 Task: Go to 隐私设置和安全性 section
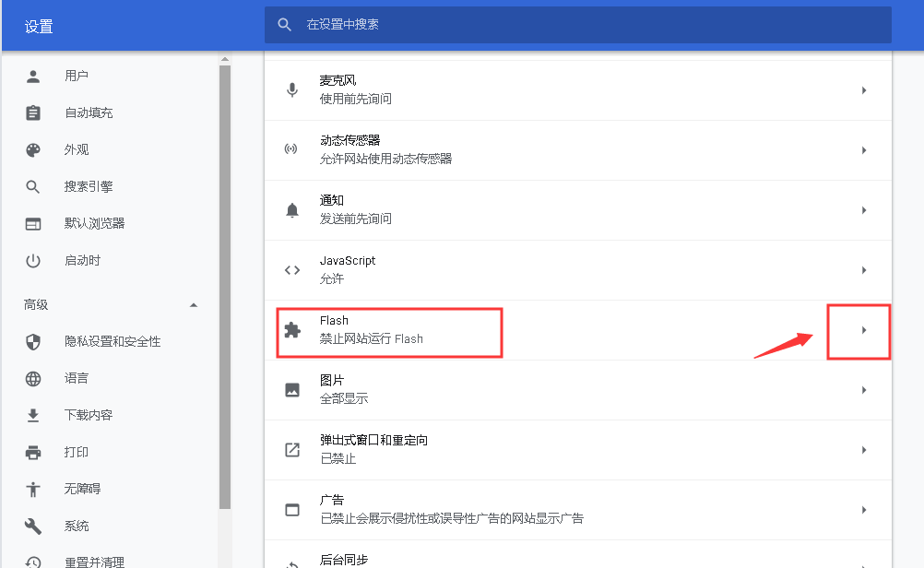(113, 342)
